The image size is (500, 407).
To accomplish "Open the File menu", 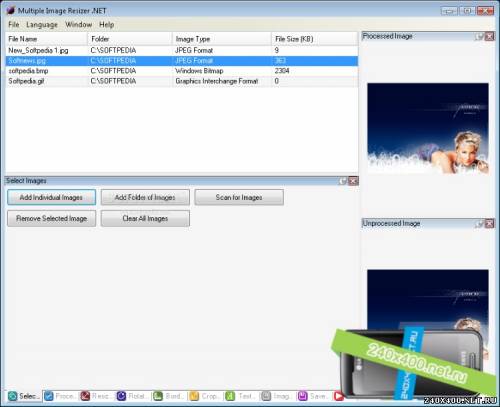I will [x=14, y=25].
